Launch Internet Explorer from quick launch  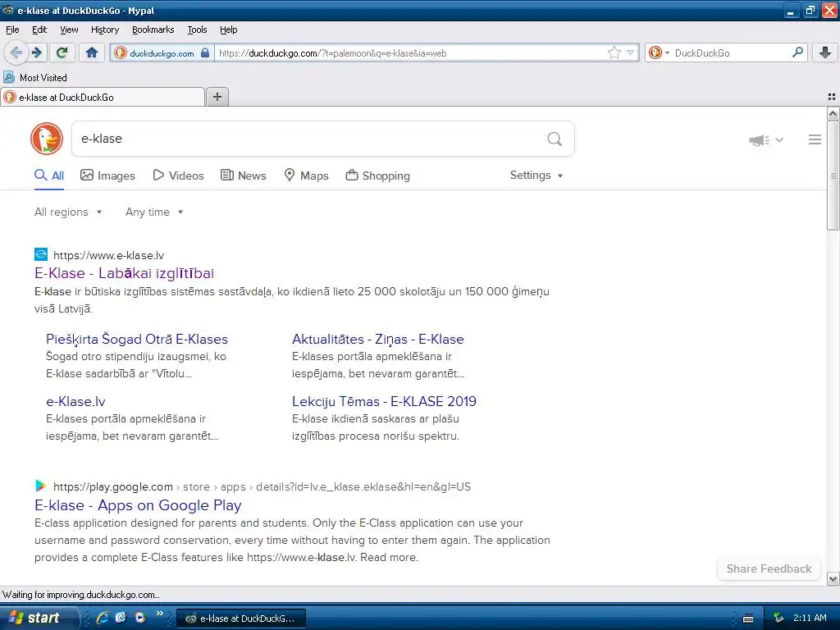pyautogui.click(x=102, y=618)
